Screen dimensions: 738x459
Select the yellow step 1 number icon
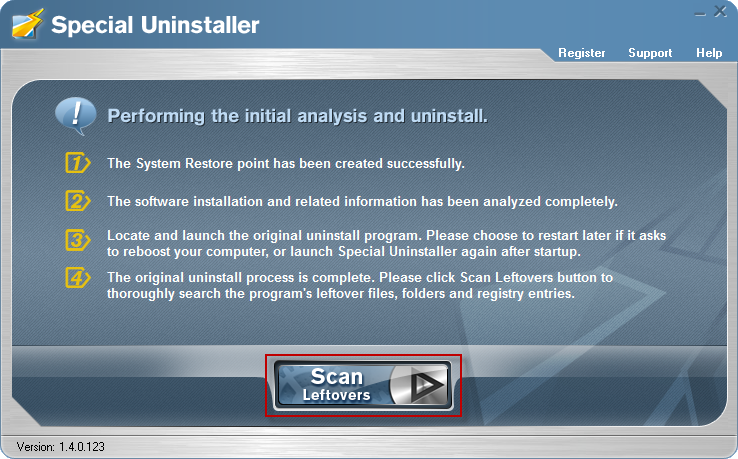[77, 163]
